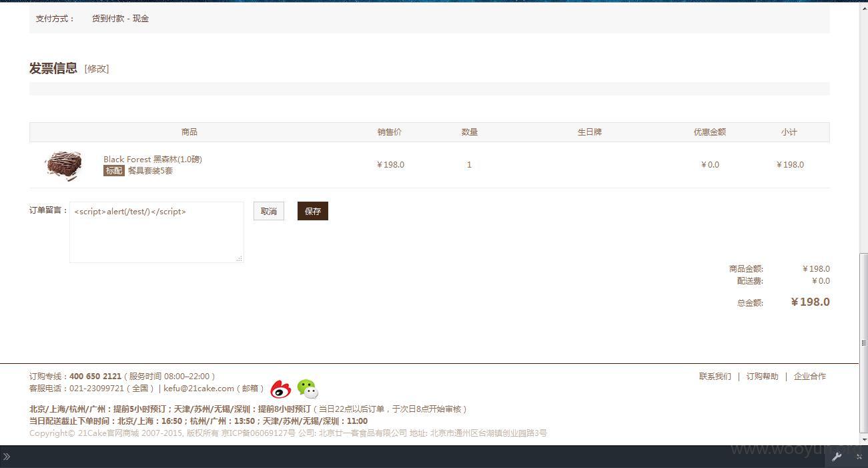Open the wrench settings icon in bottom bar

tap(837, 457)
